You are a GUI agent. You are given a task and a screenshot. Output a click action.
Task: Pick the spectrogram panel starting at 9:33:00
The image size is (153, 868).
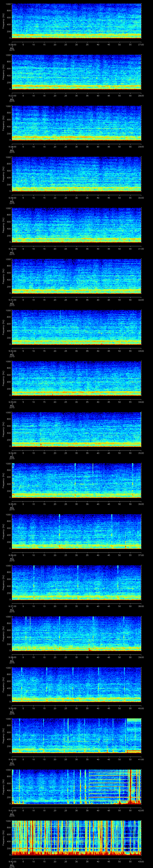(76, 378)
